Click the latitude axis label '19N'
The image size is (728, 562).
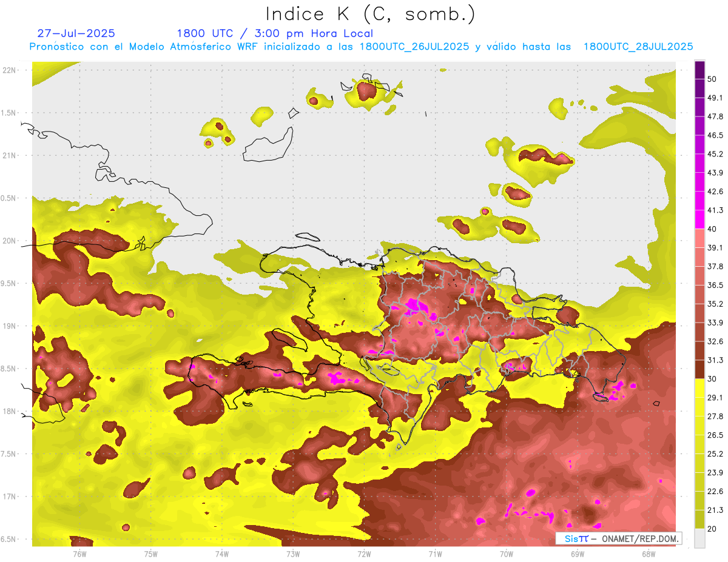point(10,326)
